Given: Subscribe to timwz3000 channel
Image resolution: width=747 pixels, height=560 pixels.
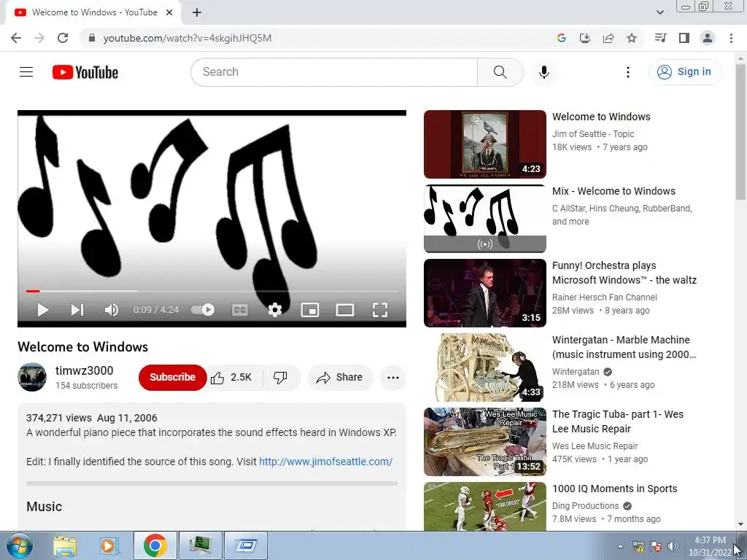Looking at the screenshot, I should (172, 378).
